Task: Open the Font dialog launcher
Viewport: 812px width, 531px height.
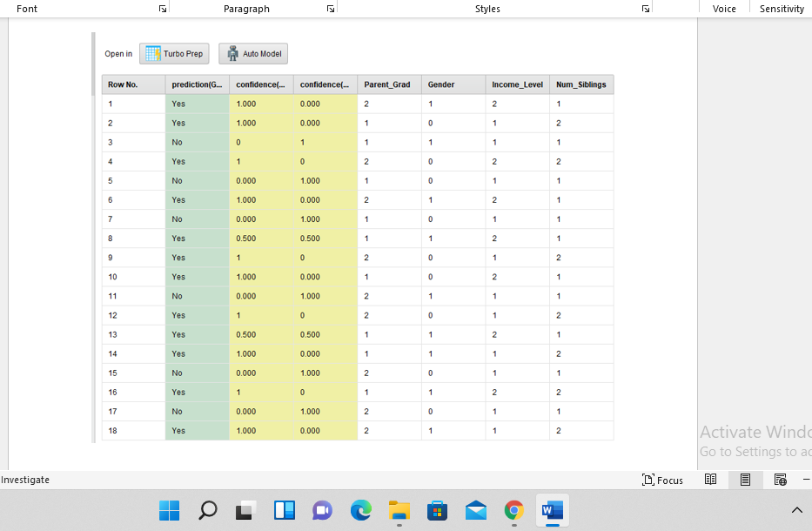Action: pos(163,8)
